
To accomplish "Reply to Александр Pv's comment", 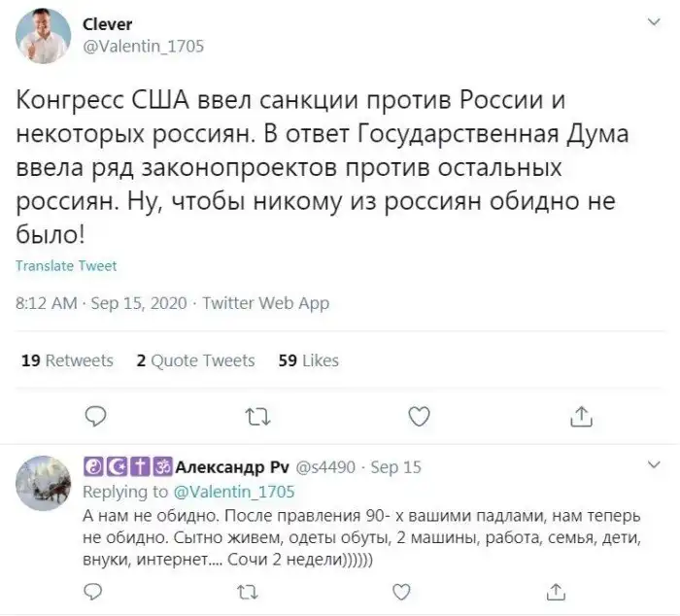I will (x=92, y=590).
